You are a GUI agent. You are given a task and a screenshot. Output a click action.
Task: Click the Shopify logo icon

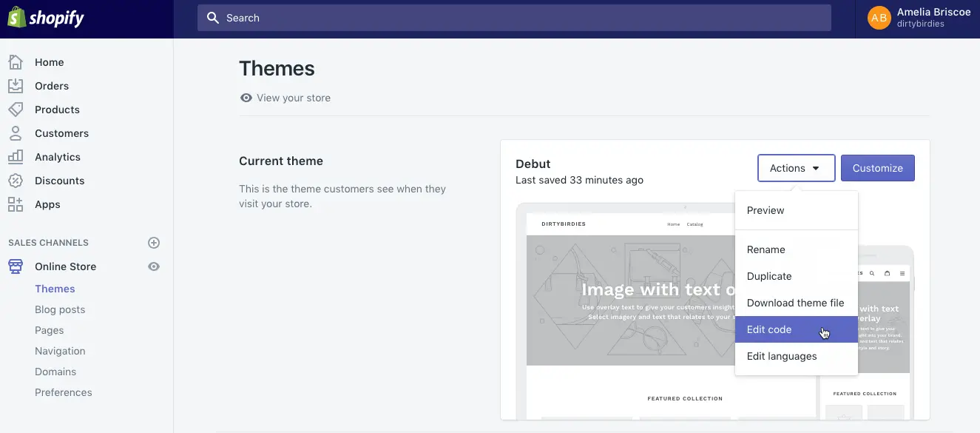click(x=16, y=18)
